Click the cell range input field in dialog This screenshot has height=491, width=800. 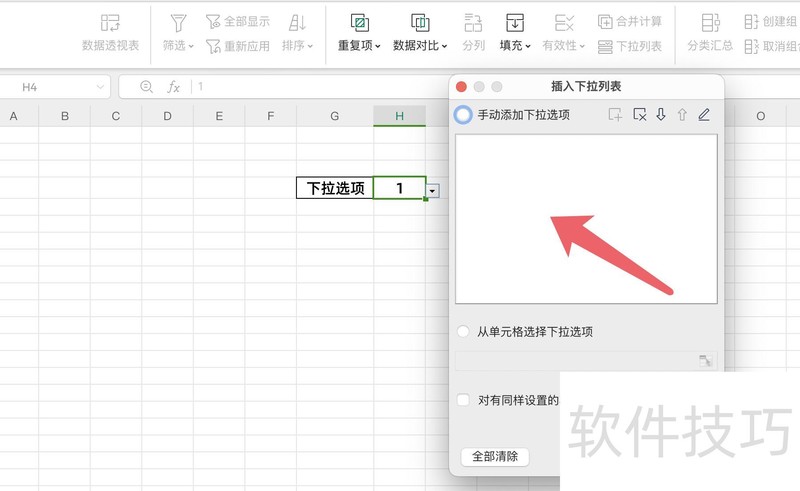(x=586, y=361)
